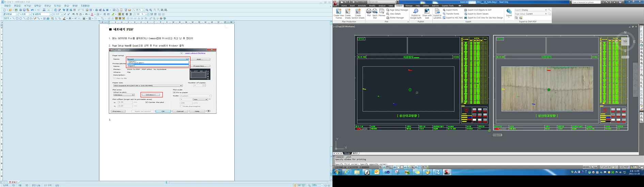Open the Civil 3D workspace dropdown
Image resolution: width=644 pixels, height=187 pixels.
click(382, 2)
